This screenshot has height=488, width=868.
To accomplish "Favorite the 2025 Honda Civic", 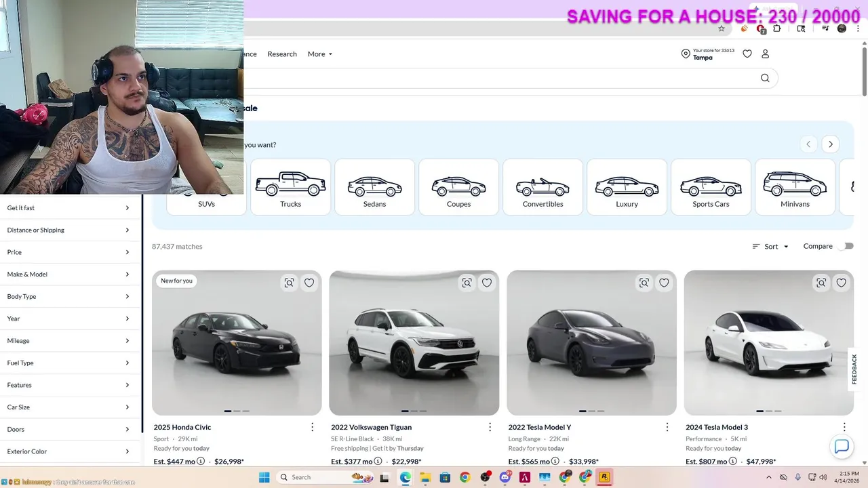I will coord(309,283).
